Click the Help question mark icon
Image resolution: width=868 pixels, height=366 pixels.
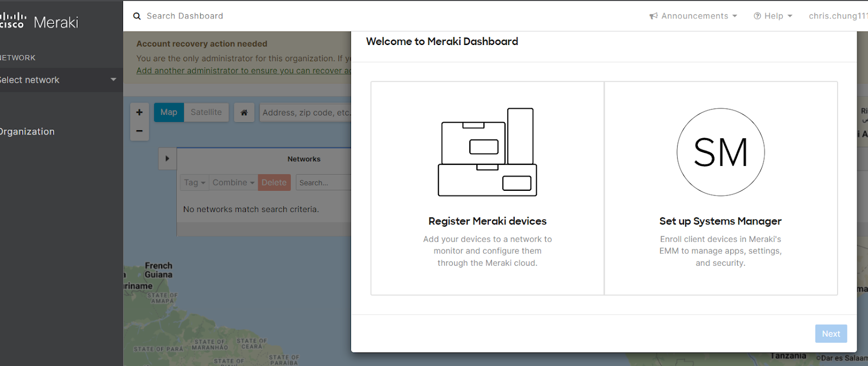tap(757, 16)
